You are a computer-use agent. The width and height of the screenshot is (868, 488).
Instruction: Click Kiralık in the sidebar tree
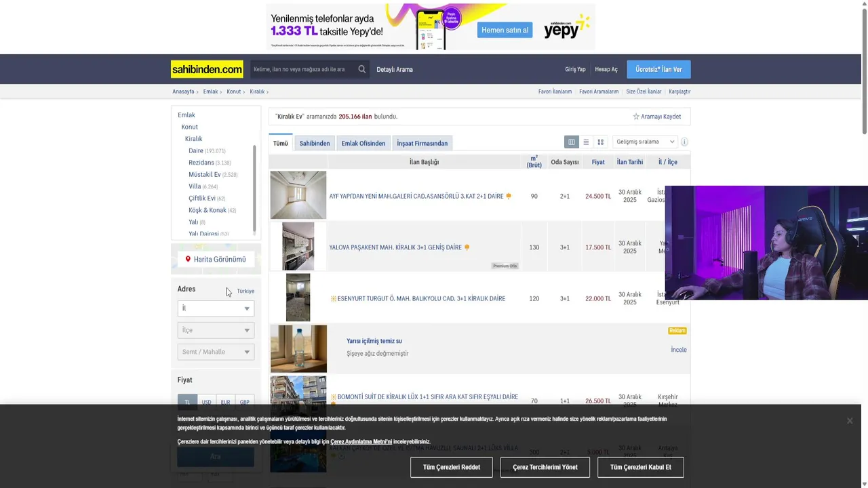click(x=194, y=139)
